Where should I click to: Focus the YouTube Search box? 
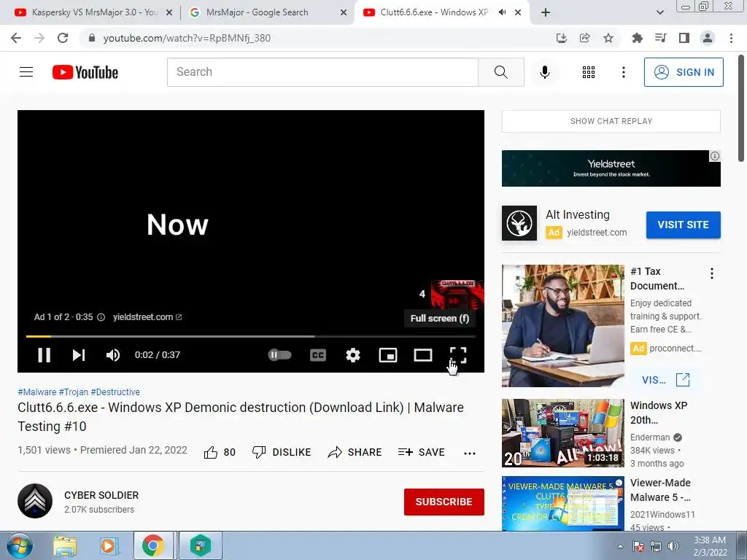coord(322,72)
